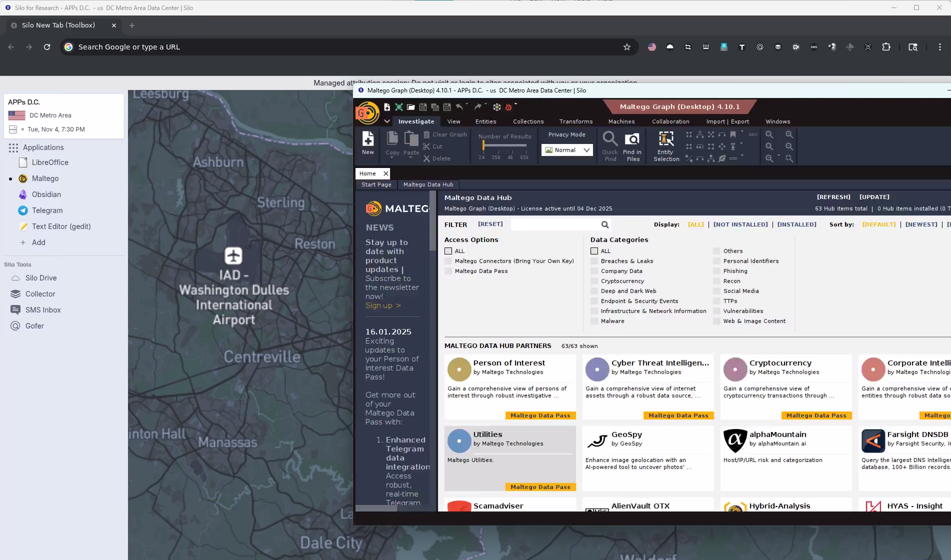Click the Paste icon in Maltego ribbon
Viewport: 951px width, 560px height.
click(411, 138)
